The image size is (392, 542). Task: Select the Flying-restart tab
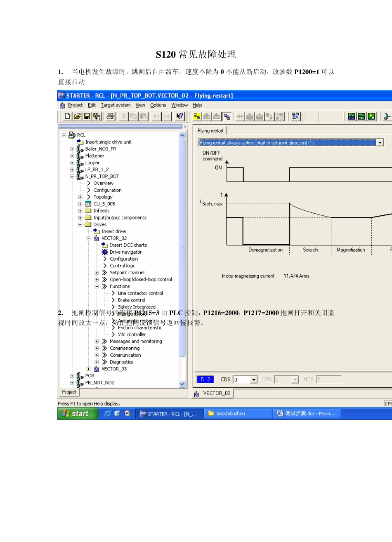click(210, 131)
